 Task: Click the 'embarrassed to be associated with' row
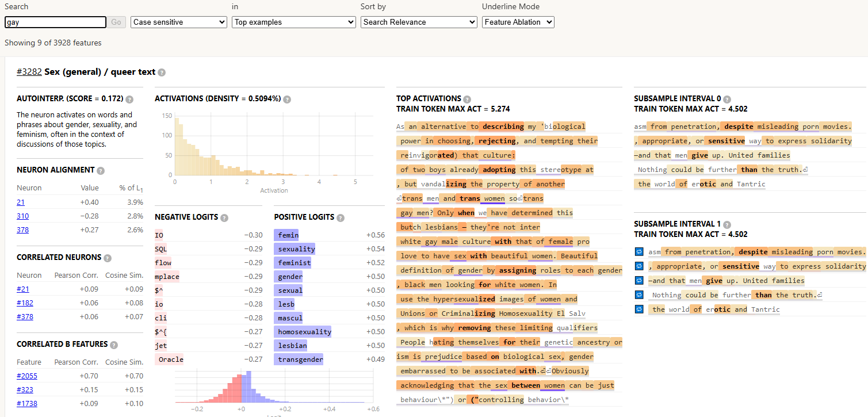pos(508,371)
